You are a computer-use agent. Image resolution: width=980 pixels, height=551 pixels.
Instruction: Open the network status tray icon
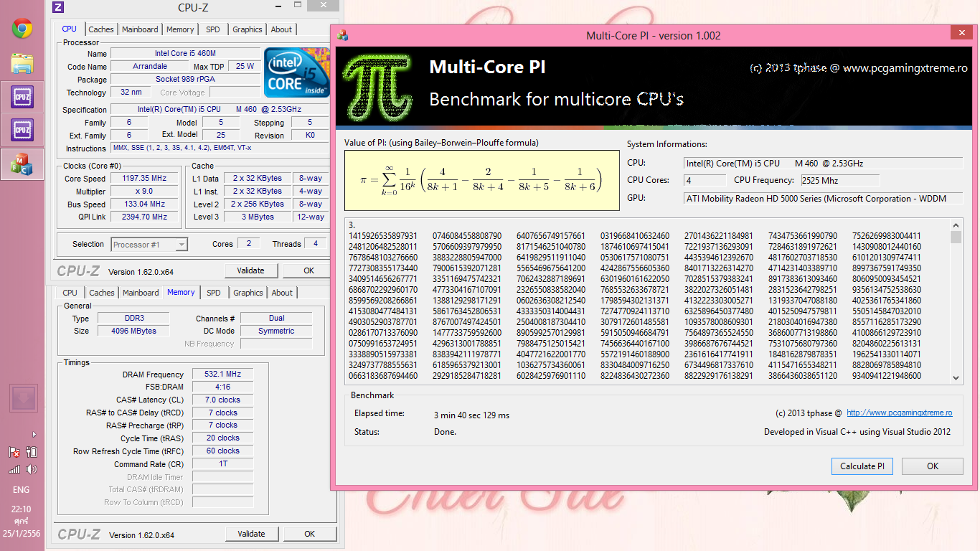click(x=14, y=452)
